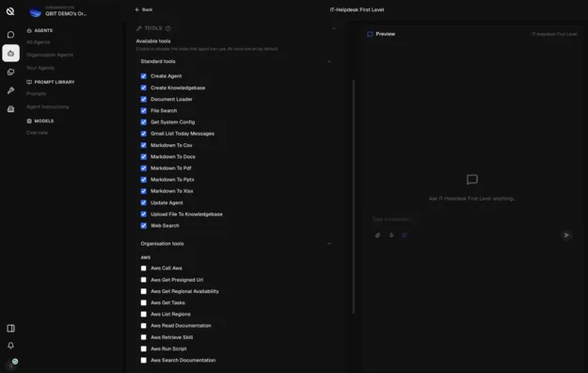Screen dimensions: 588x373
Task: Click the wrench icon beside TOOLS heading
Action: pos(139,28)
